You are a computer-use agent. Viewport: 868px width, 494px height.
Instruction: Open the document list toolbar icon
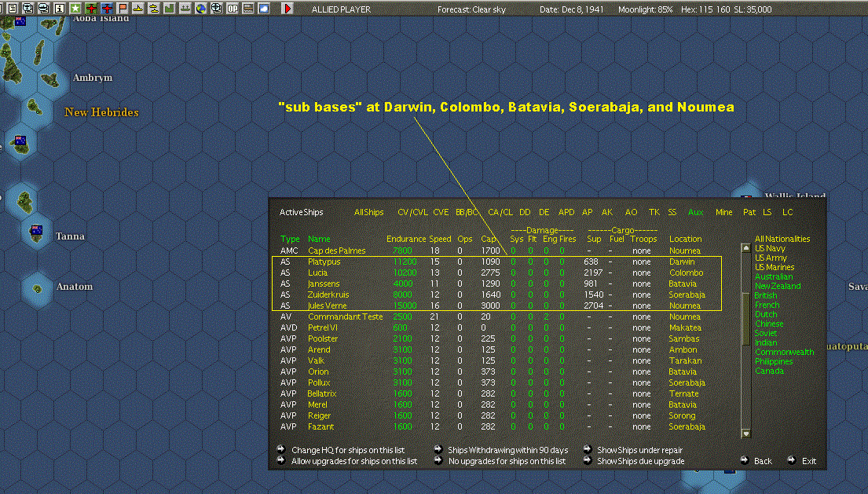point(13,9)
